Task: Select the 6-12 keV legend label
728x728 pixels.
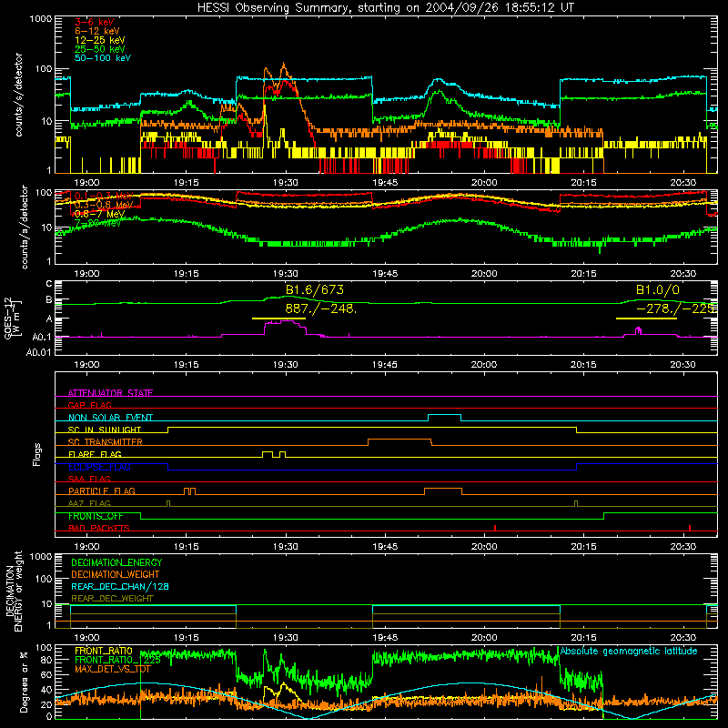Action: click(x=97, y=31)
